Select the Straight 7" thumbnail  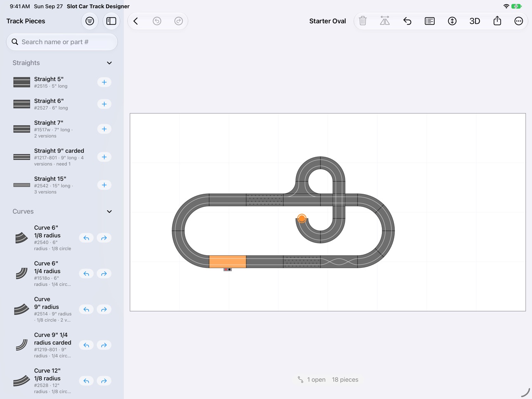tap(21, 129)
